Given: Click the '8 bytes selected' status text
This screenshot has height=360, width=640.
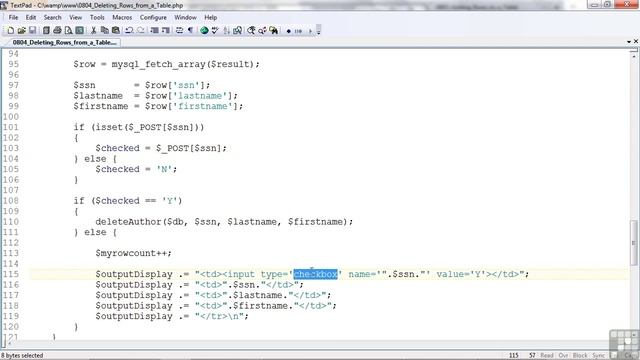Looking at the screenshot, I should (22, 356).
